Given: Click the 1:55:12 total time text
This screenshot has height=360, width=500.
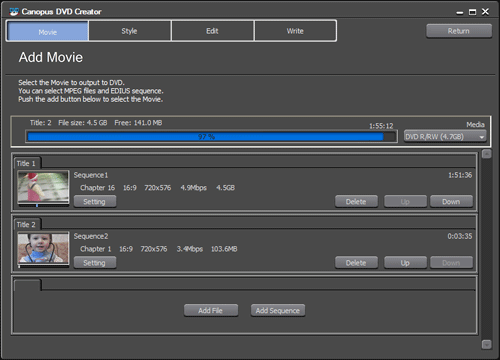Looking at the screenshot, I should coord(381,126).
